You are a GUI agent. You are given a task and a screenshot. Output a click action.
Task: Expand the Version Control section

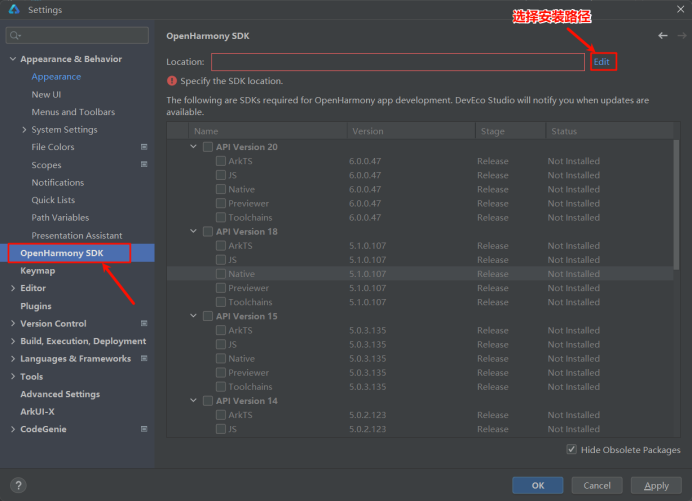(x=13, y=324)
